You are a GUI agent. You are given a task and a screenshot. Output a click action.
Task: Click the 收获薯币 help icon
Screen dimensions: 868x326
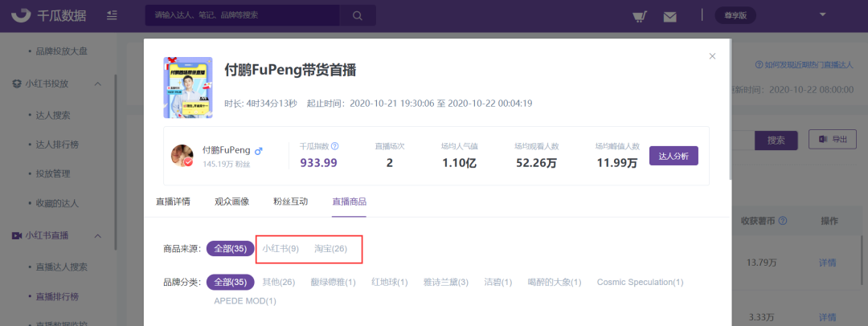tap(782, 221)
